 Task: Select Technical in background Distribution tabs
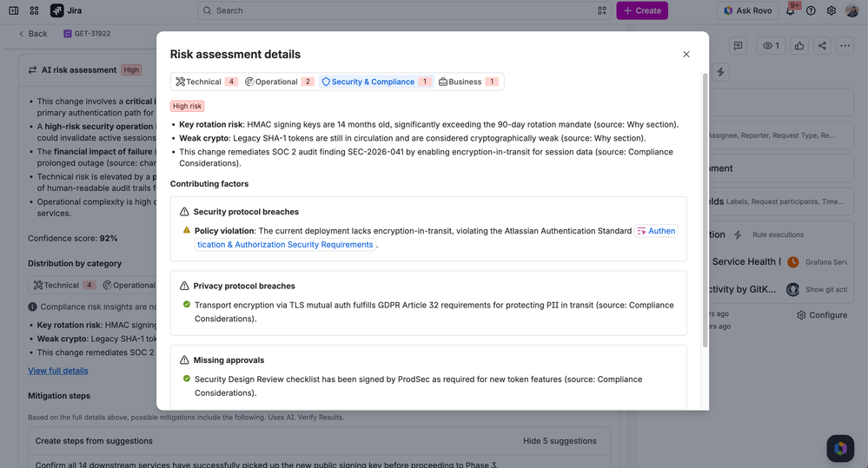64,286
